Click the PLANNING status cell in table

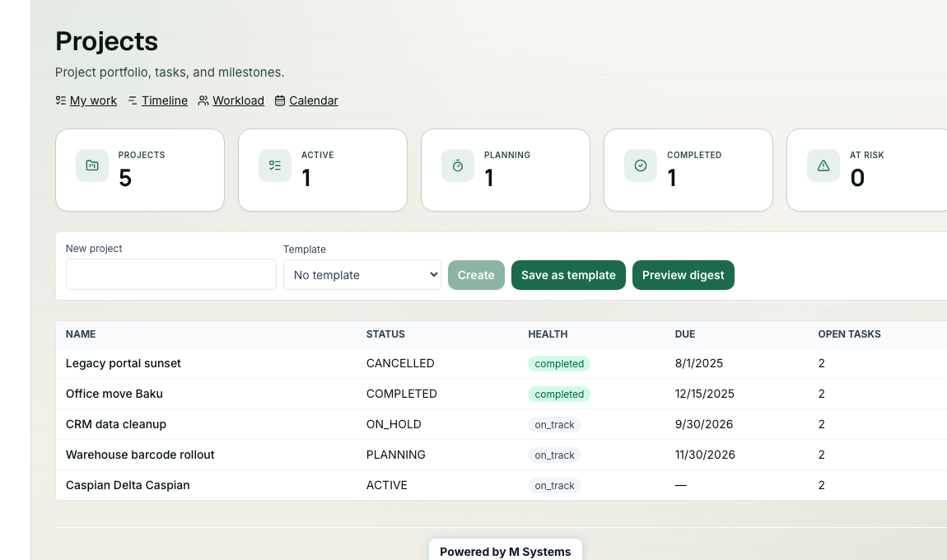(x=395, y=455)
